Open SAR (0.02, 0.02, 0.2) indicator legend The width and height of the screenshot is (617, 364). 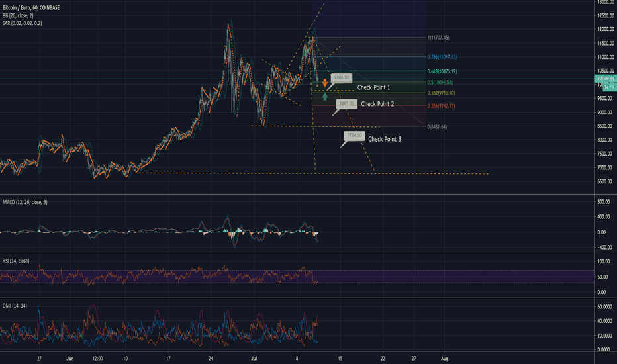[22, 23]
